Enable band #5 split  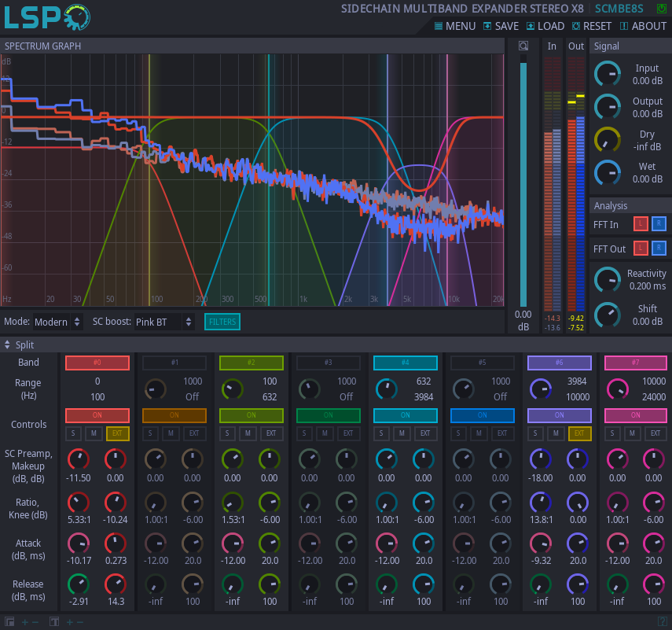[x=482, y=363]
